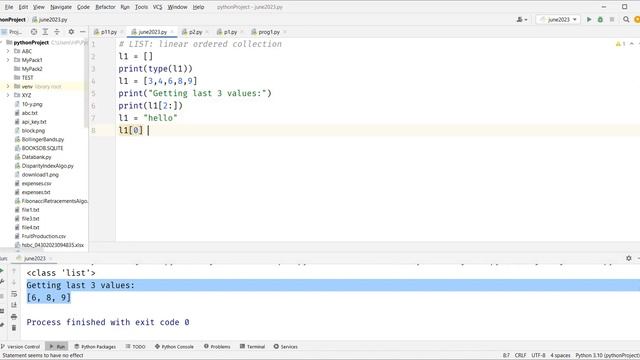Viewport: 640px width, 360px height.
Task: Expand the ABC folder
Action: (8, 51)
